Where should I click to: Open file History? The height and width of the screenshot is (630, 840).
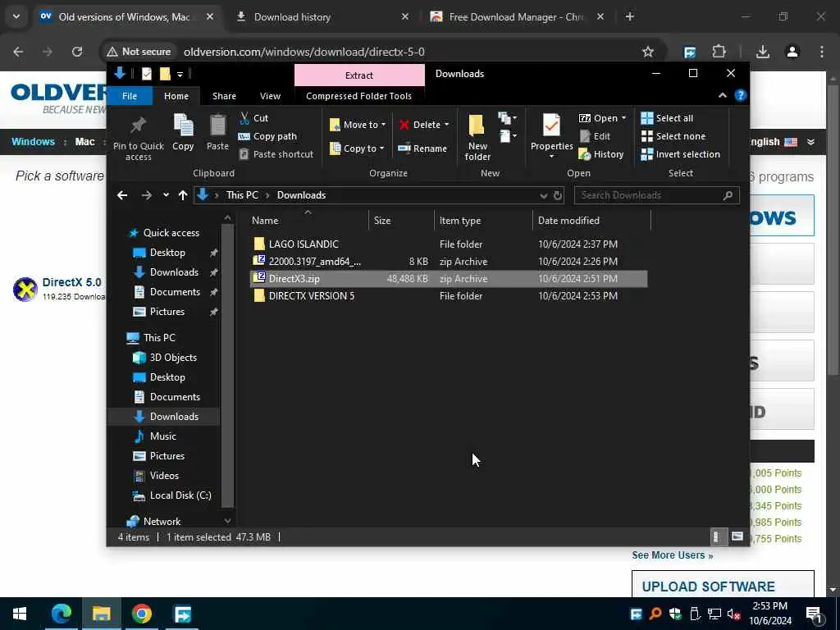(601, 154)
